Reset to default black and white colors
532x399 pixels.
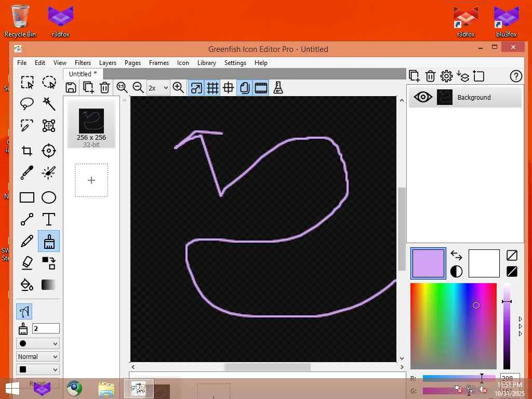(x=456, y=271)
